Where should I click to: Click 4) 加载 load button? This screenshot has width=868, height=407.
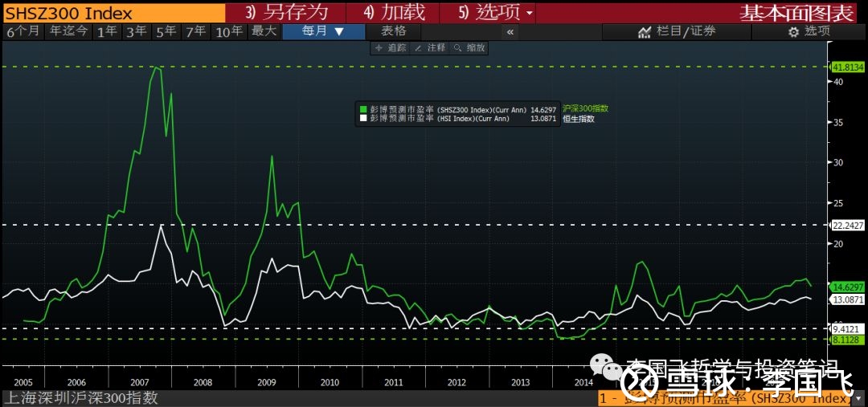click(394, 13)
